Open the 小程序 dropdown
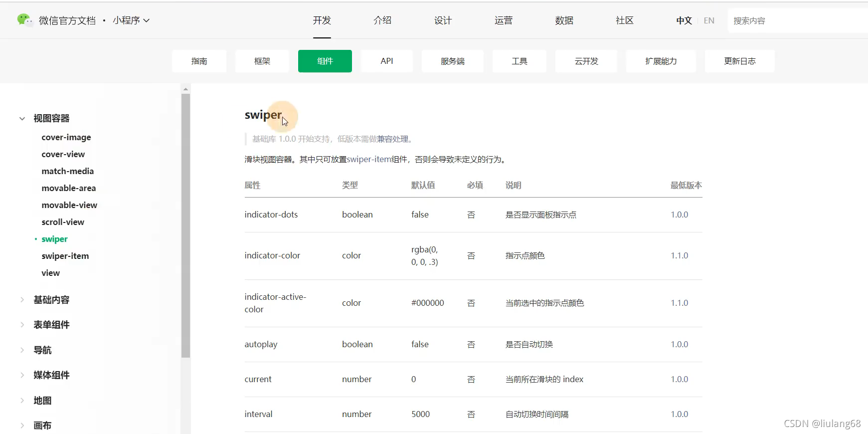The height and width of the screenshot is (434, 868). 131,20
